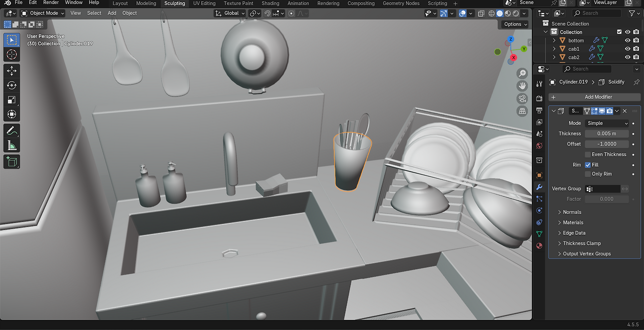
Task: Open the viewport Options dropdown
Action: (515, 24)
